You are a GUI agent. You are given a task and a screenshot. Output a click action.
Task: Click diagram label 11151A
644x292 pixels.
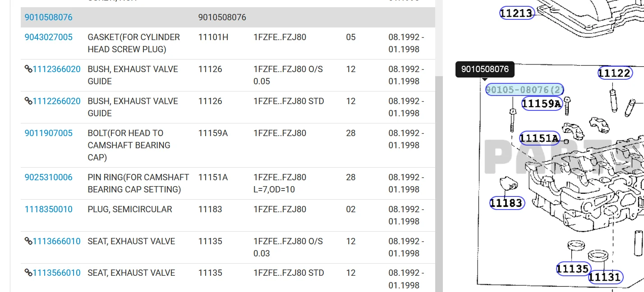pos(539,138)
